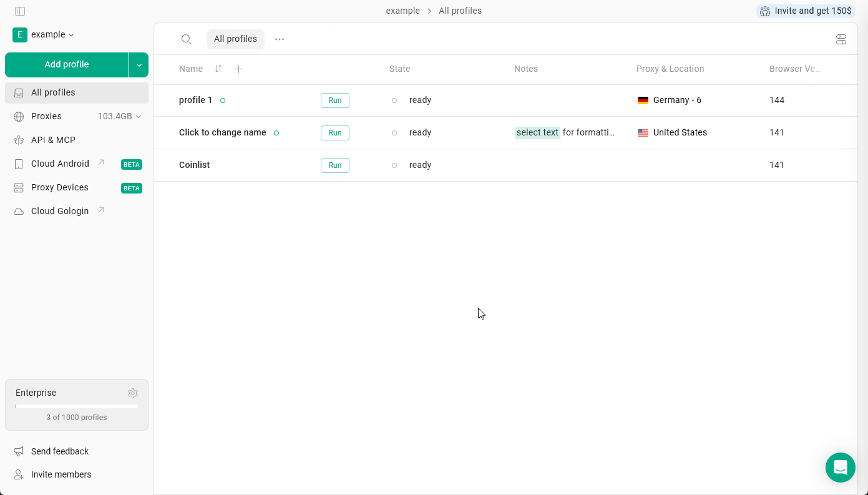The width and height of the screenshot is (868, 495).
Task: Click Invite and get 150$
Action: pyautogui.click(x=806, y=11)
